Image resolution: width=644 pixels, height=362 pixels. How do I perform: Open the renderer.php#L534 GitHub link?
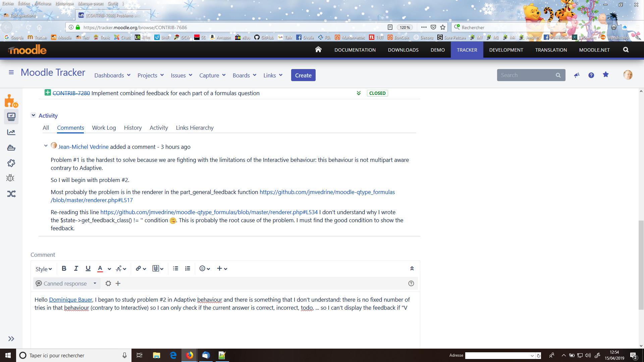tap(209, 212)
